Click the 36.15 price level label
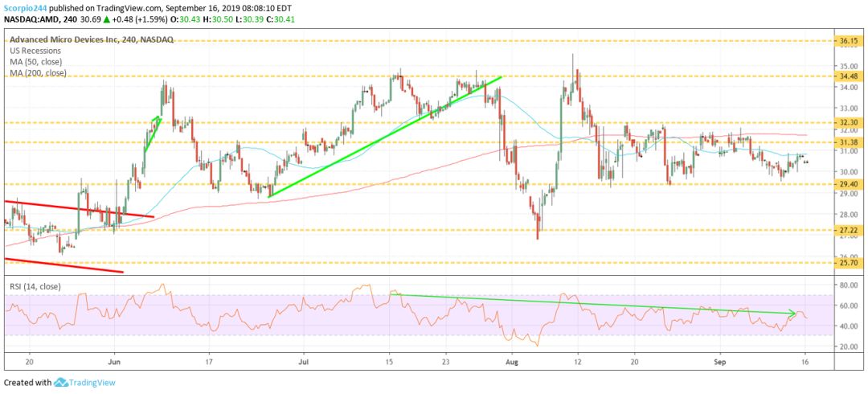 [x=849, y=41]
